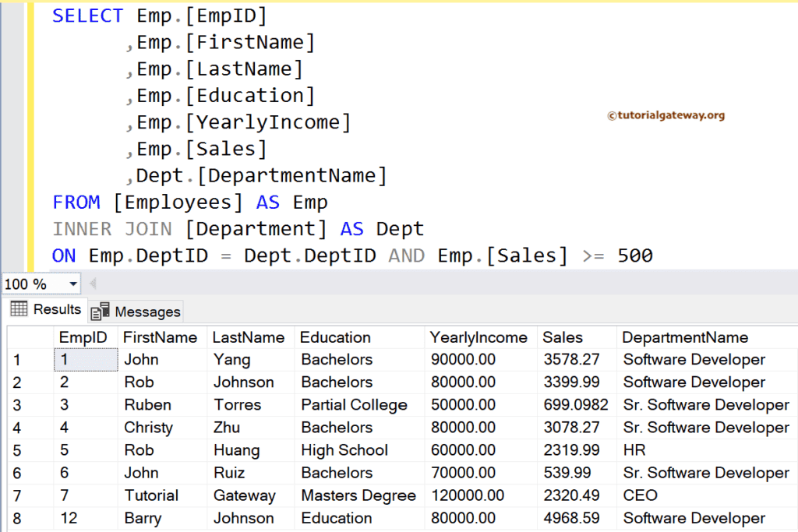Click the left scroll arrow beside the zoom selector
This screenshot has height=532, width=798.
click(x=93, y=284)
